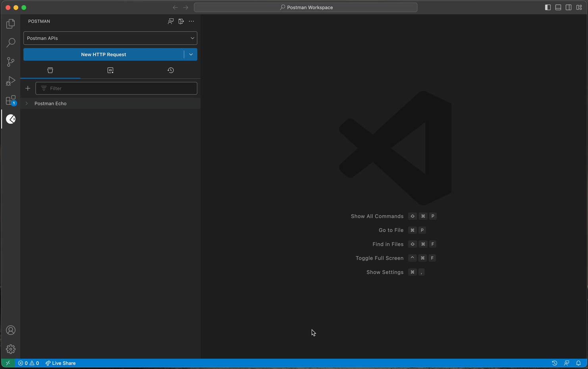The height and width of the screenshot is (369, 588).
Task: Open the Search view icon
Action: click(10, 42)
